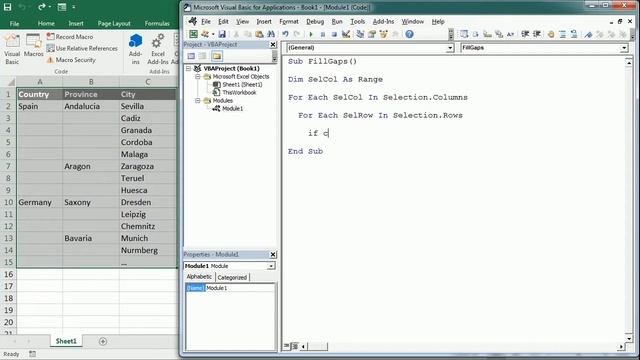This screenshot has height=360, width=640.
Task: Click the Reset (stop) toolbar icon
Action: click(334, 34)
